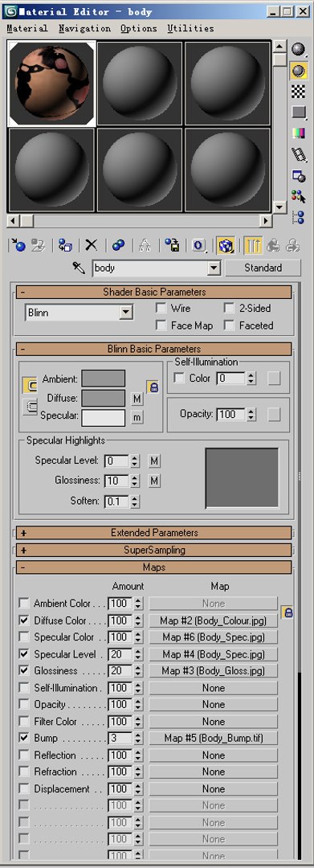Collapse the Maps rollout
This screenshot has width=314, height=868.
click(153, 567)
